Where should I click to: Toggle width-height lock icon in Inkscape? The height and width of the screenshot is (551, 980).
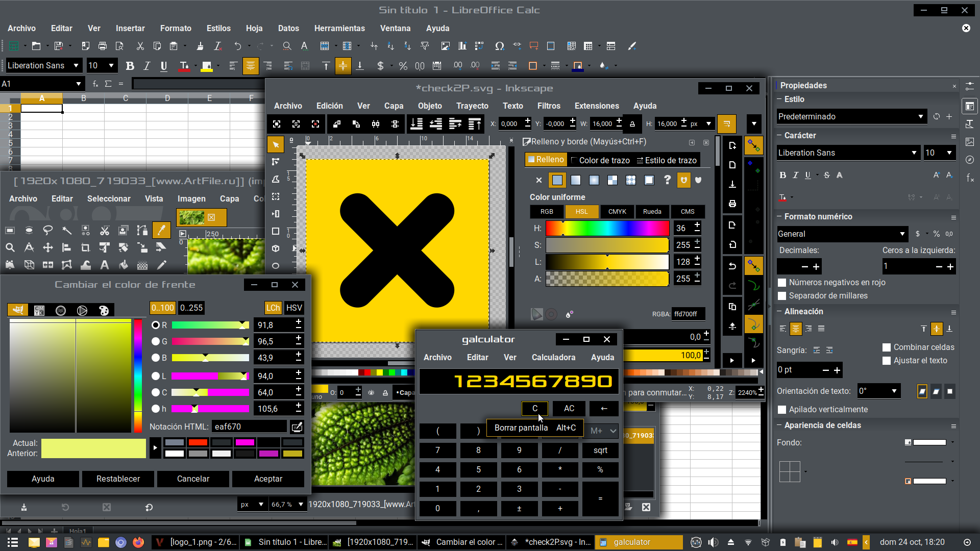[632, 124]
